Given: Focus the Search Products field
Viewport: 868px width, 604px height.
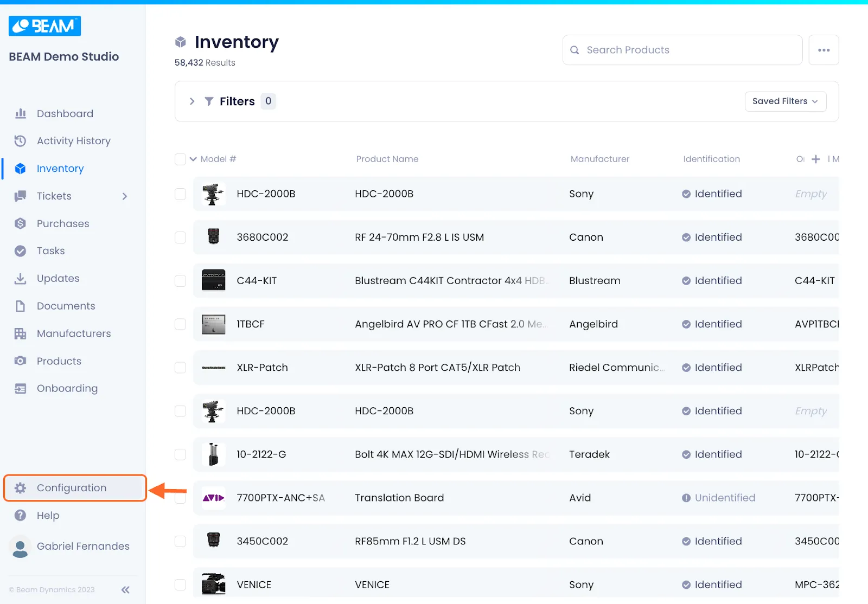Looking at the screenshot, I should 682,50.
